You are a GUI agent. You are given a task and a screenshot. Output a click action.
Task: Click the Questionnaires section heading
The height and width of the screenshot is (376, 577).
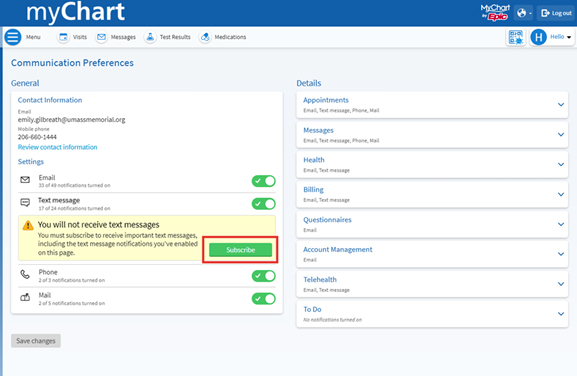pyautogui.click(x=328, y=220)
